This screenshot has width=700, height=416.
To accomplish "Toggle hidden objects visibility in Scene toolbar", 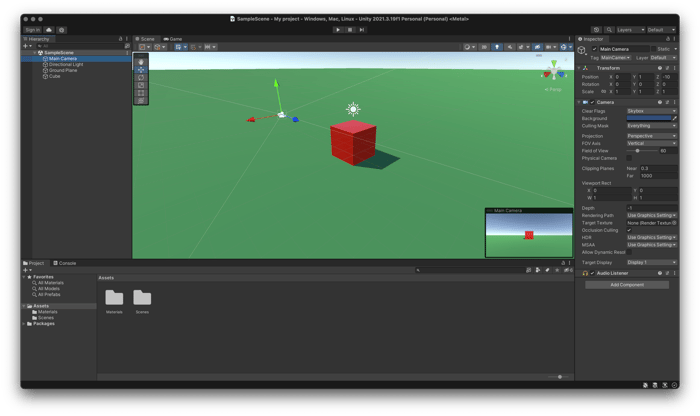I will click(537, 47).
